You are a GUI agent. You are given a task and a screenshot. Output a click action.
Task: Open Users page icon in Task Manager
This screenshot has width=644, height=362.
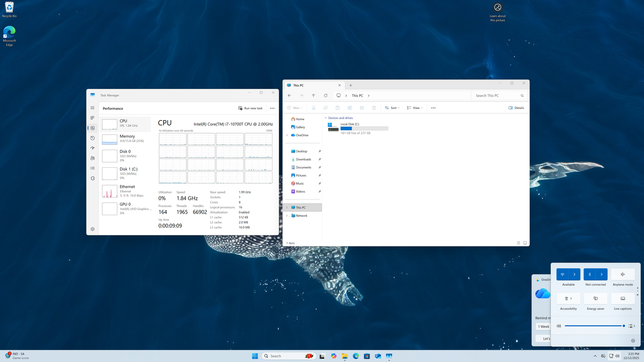pyautogui.click(x=92, y=158)
